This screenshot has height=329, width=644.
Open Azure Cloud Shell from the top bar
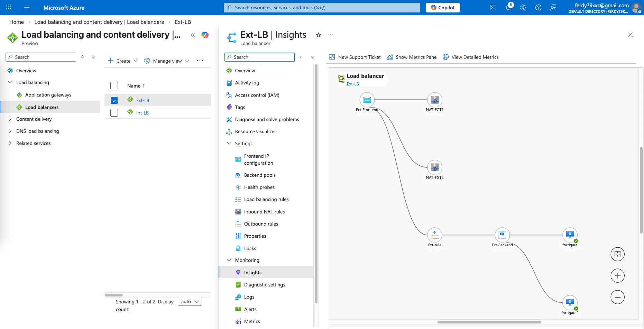click(x=493, y=8)
